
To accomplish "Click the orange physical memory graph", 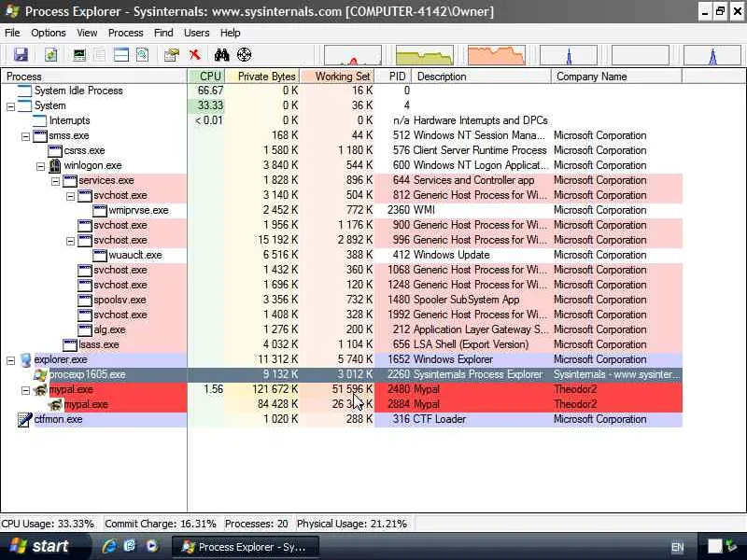I will click(497, 55).
